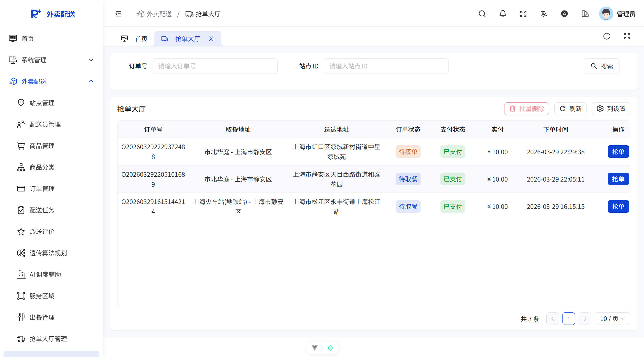Open the language translation icon

[544, 14]
